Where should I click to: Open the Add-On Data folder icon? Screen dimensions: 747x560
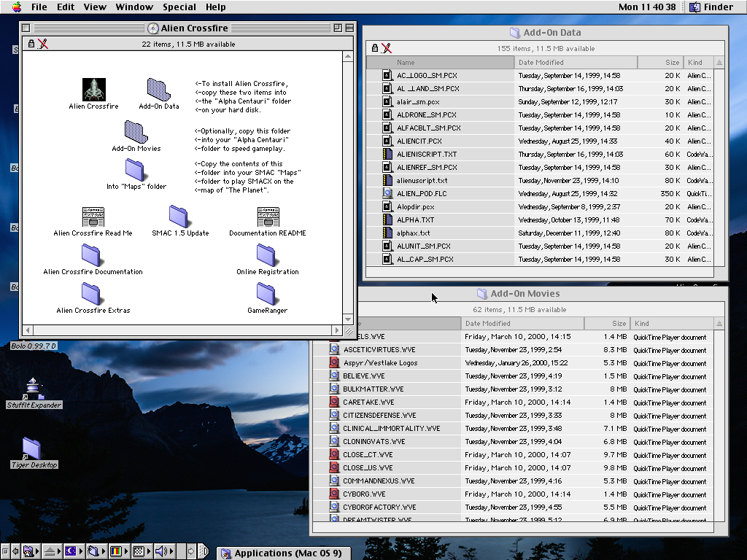[x=158, y=90]
